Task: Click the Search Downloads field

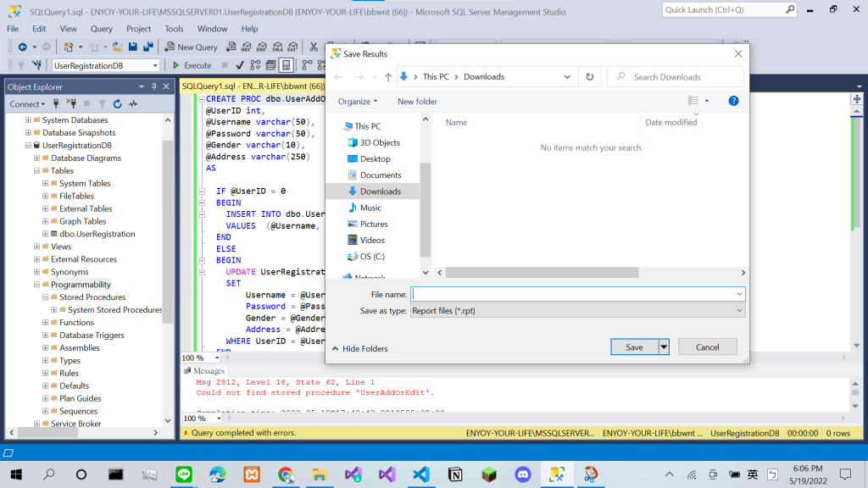Action: [676, 77]
